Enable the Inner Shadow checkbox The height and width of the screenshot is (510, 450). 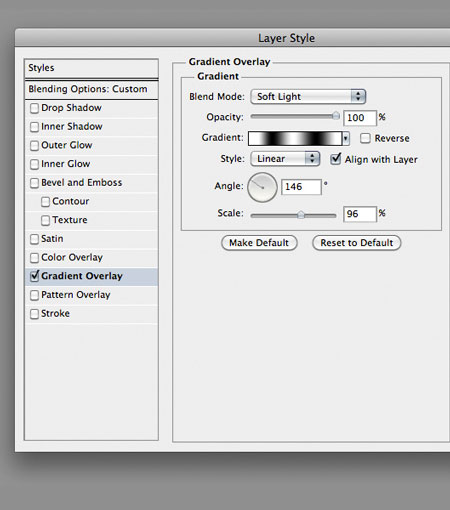(34, 127)
